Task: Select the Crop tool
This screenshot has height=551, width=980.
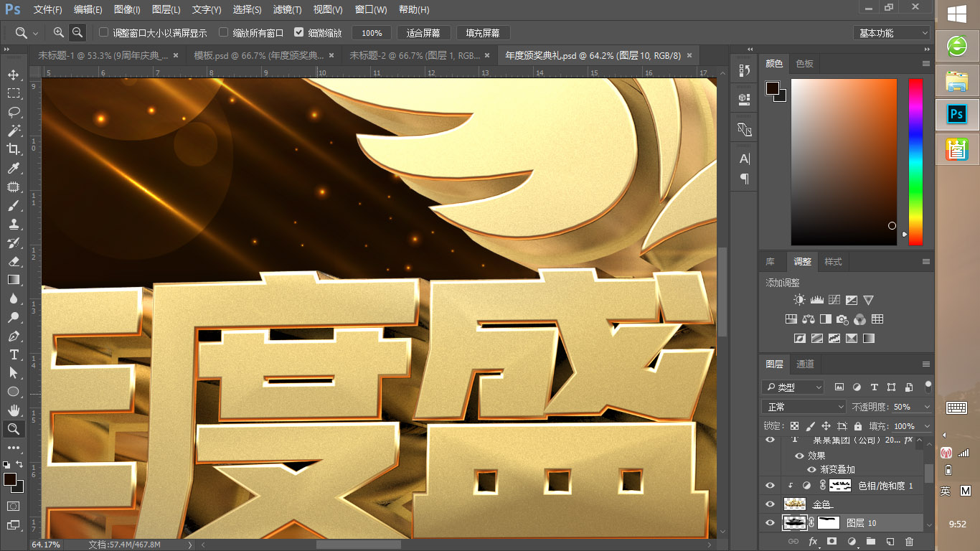Action: (14, 149)
